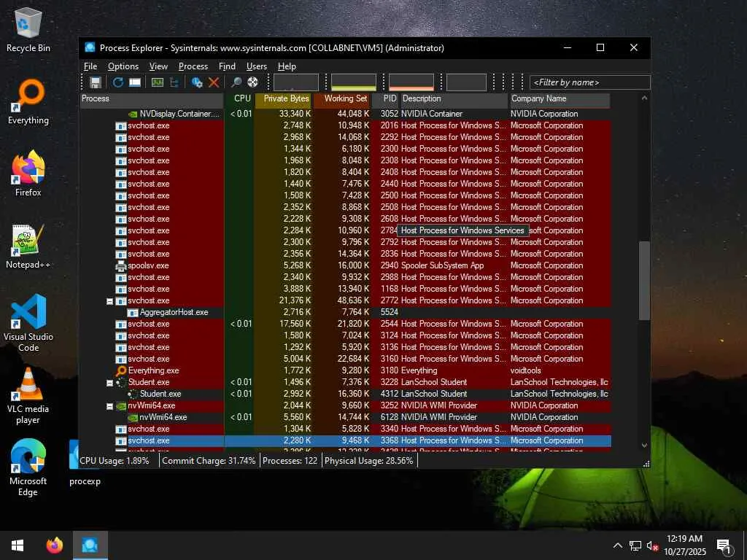Select the procexp desktop icon

point(85,463)
